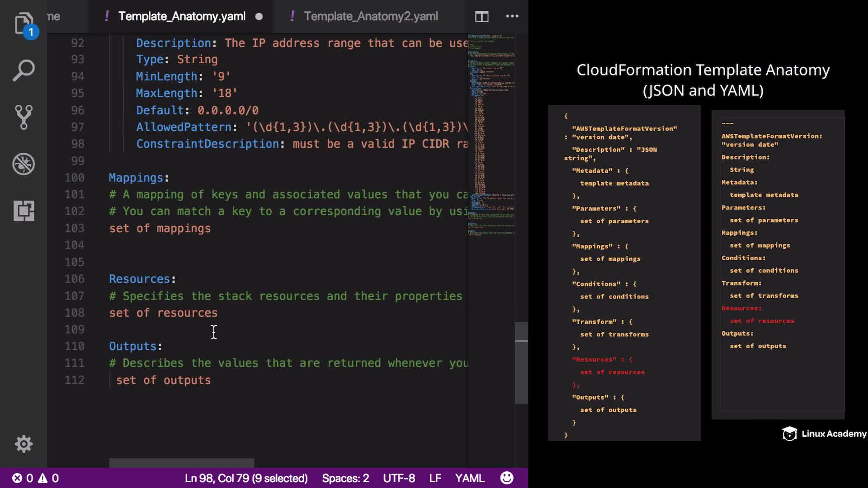
Task: Open the Extensions panel icon
Action: pyautogui.click(x=24, y=211)
